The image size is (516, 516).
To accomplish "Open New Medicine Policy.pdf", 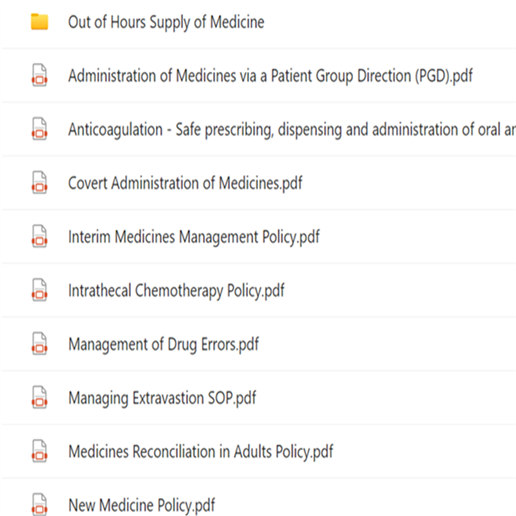I will (141, 505).
